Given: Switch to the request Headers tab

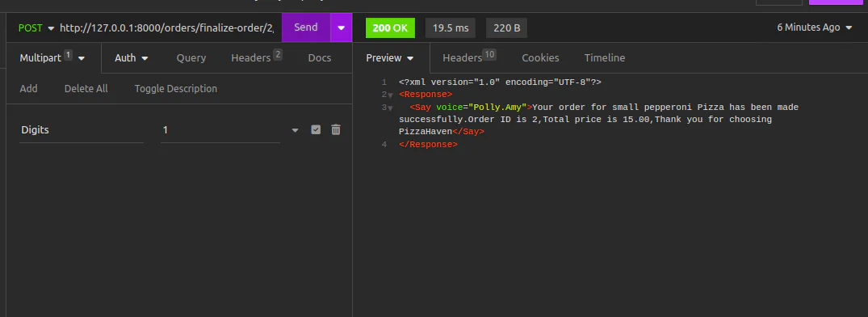Looking at the screenshot, I should [256, 57].
